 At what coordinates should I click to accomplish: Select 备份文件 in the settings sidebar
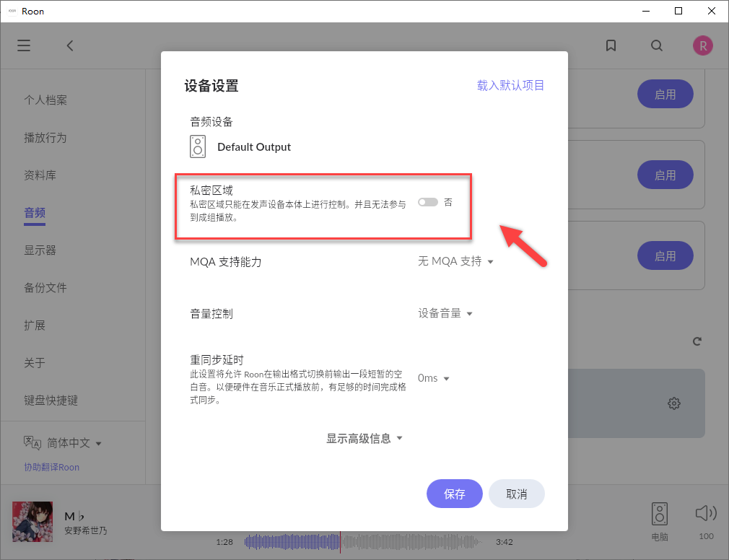click(x=45, y=288)
